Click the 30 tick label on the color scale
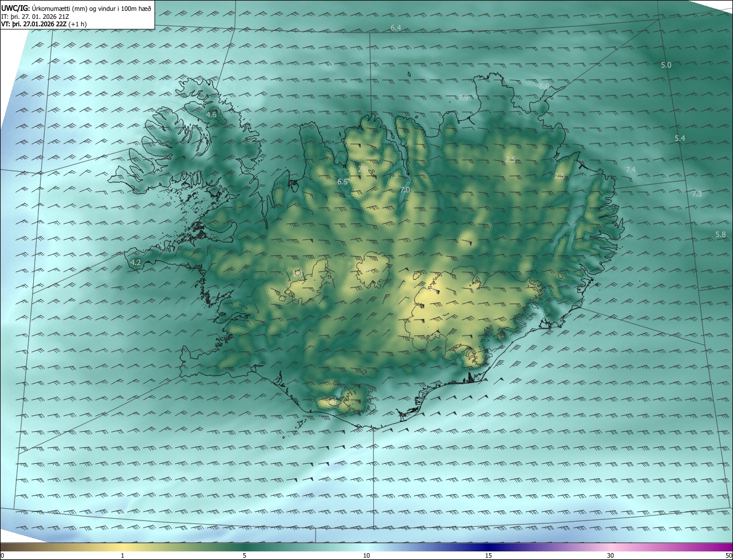 (610, 555)
